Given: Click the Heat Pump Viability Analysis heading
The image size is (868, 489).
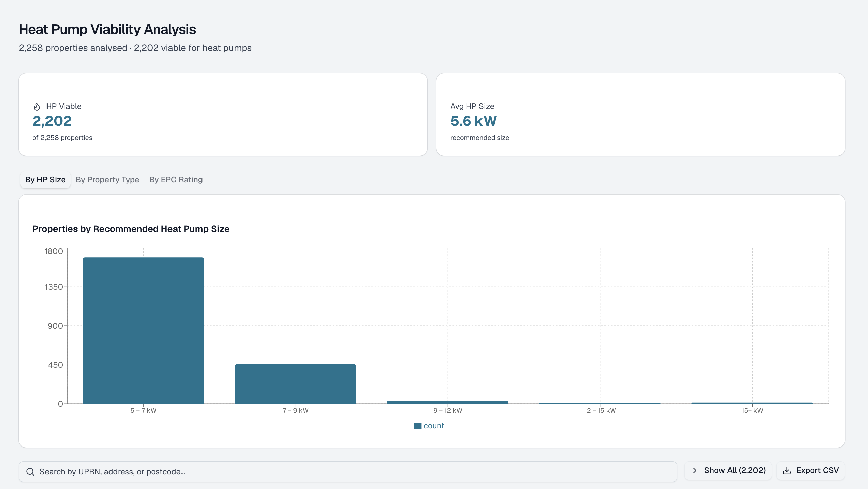Looking at the screenshot, I should 107,29.
